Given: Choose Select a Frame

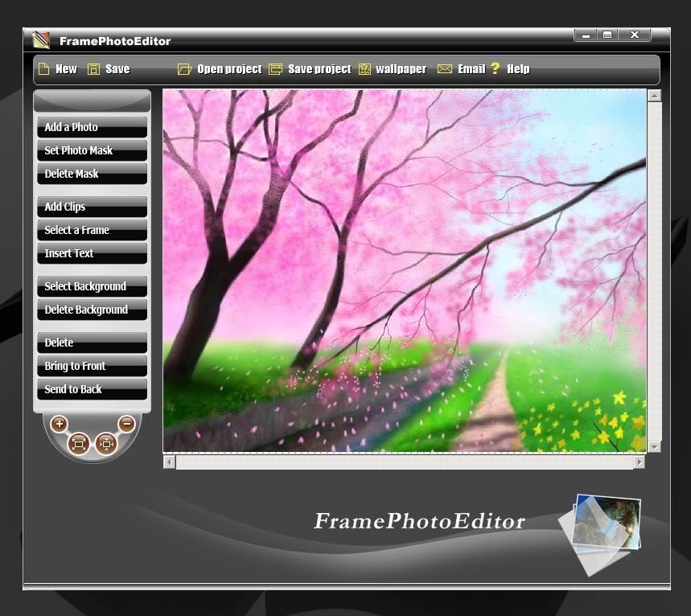Looking at the screenshot, I should pyautogui.click(x=91, y=230).
